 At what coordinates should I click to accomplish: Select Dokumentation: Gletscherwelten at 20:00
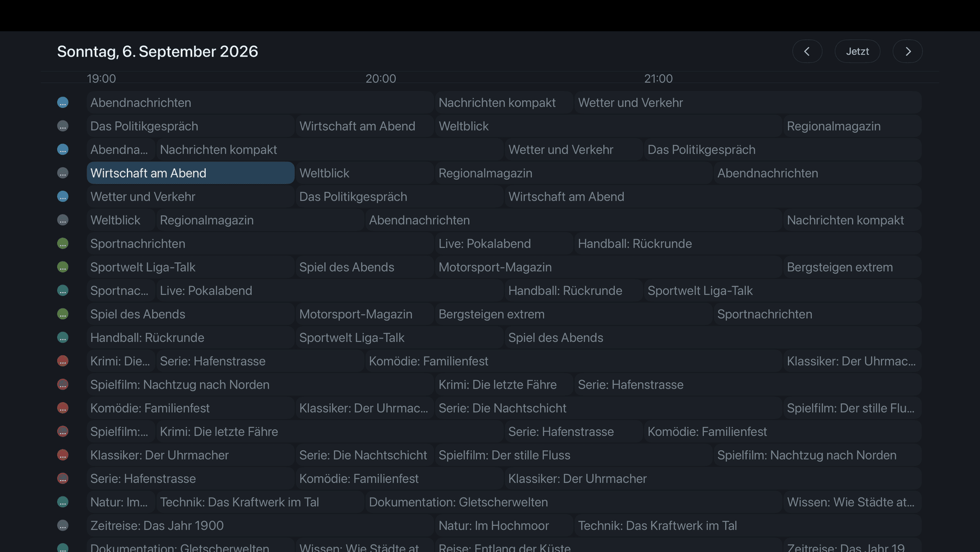click(x=573, y=502)
